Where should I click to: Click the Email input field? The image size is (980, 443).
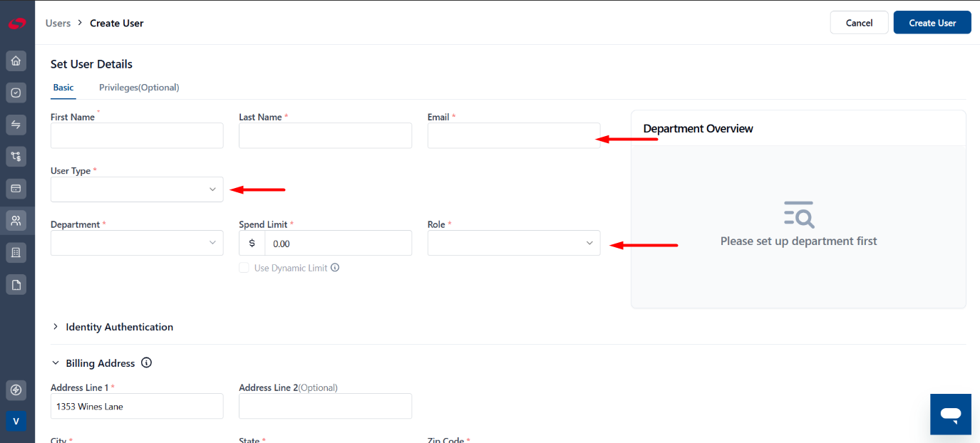(x=514, y=135)
